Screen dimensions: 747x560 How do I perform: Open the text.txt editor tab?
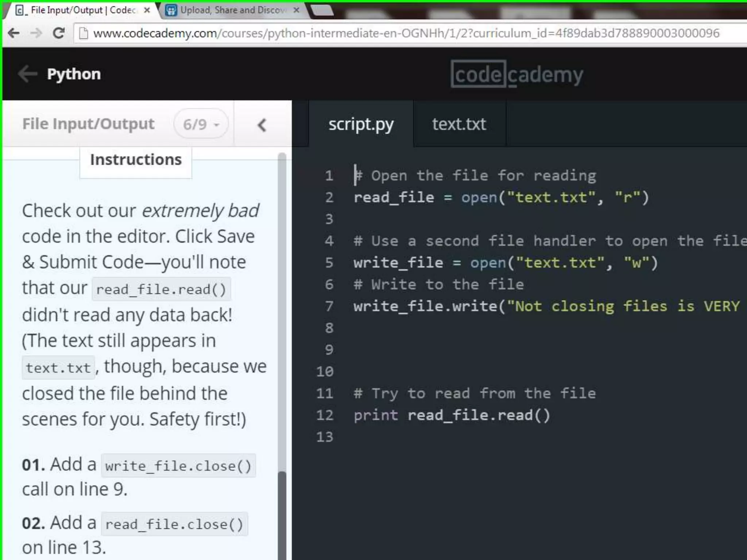(459, 124)
